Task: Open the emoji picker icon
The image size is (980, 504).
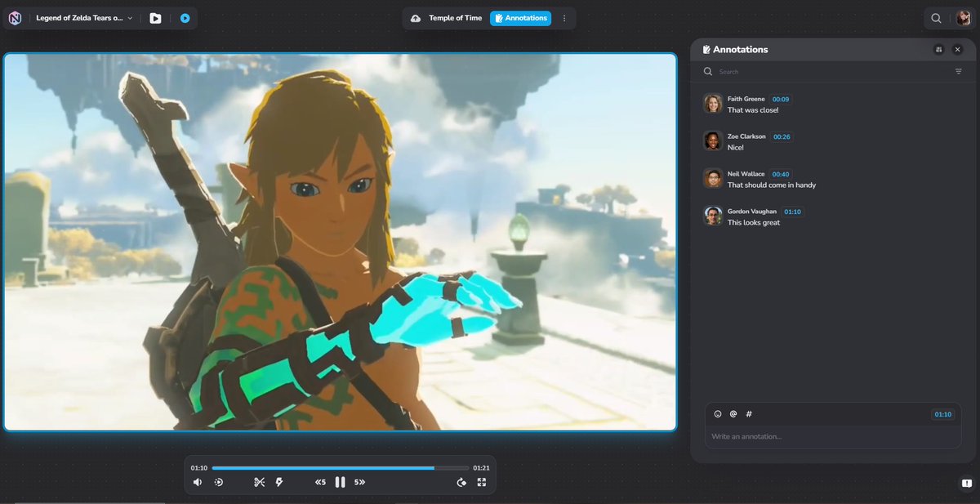Action: (718, 414)
